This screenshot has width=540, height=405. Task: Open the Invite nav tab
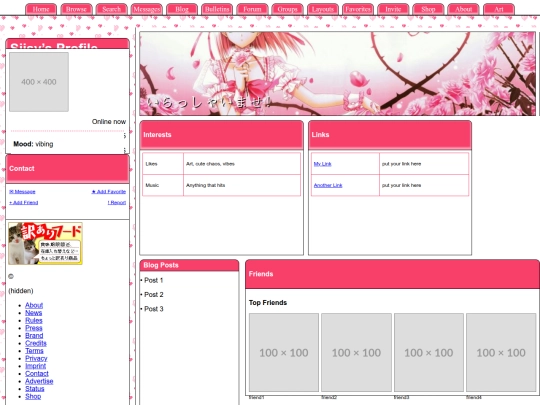393,9
